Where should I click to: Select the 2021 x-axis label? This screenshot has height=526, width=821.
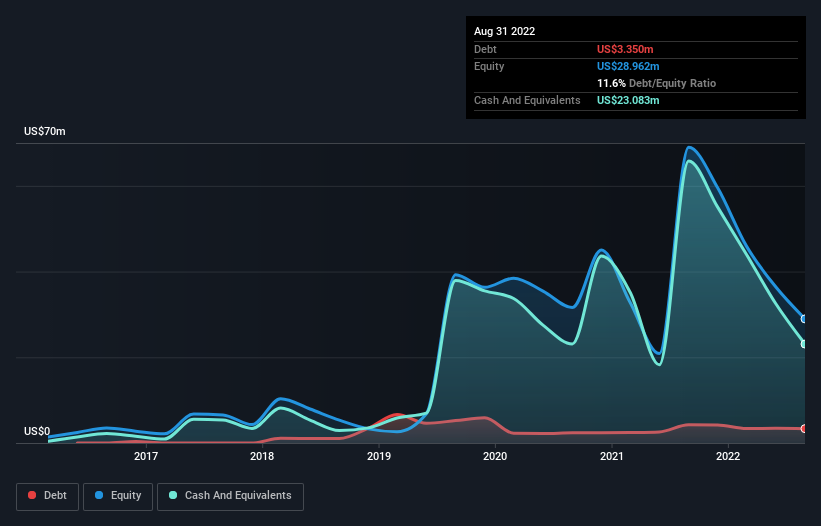(612, 456)
